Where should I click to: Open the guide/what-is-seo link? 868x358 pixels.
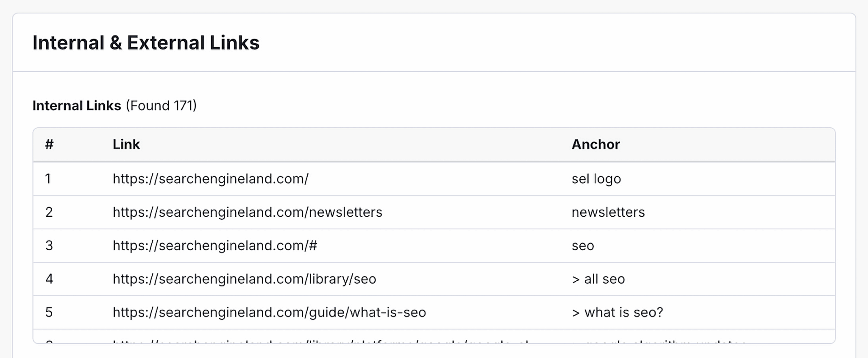(x=269, y=313)
